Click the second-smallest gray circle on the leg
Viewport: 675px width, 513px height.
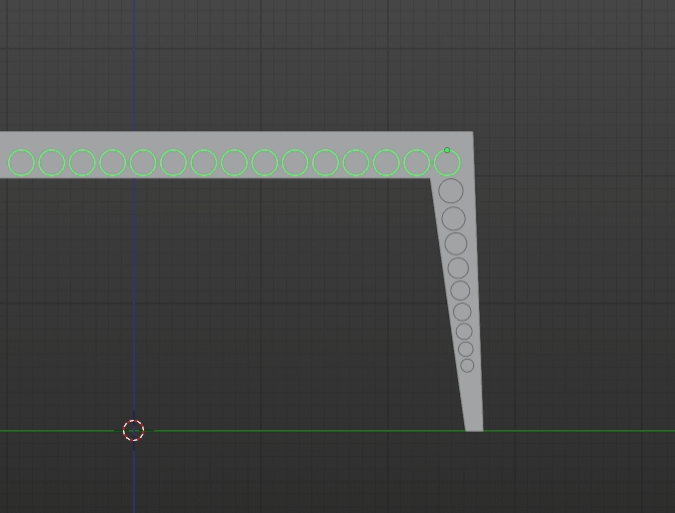pyautogui.click(x=465, y=349)
